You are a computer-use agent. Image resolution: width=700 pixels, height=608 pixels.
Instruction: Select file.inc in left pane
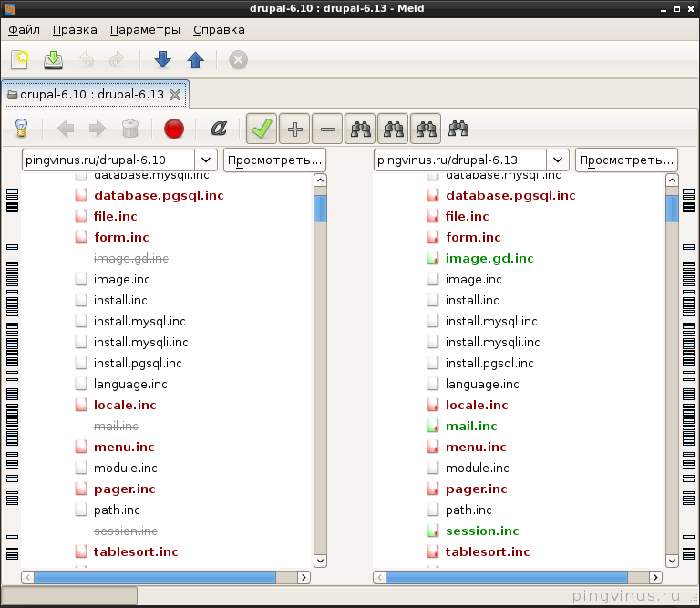pos(115,216)
